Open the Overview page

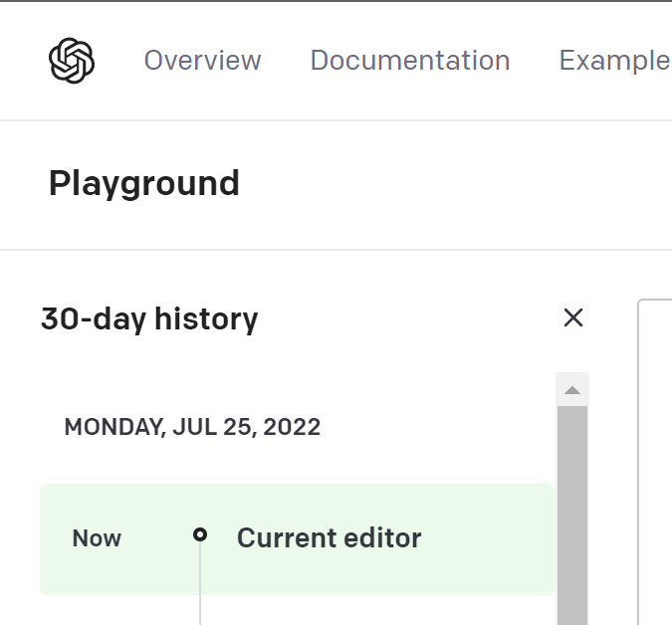(x=202, y=61)
